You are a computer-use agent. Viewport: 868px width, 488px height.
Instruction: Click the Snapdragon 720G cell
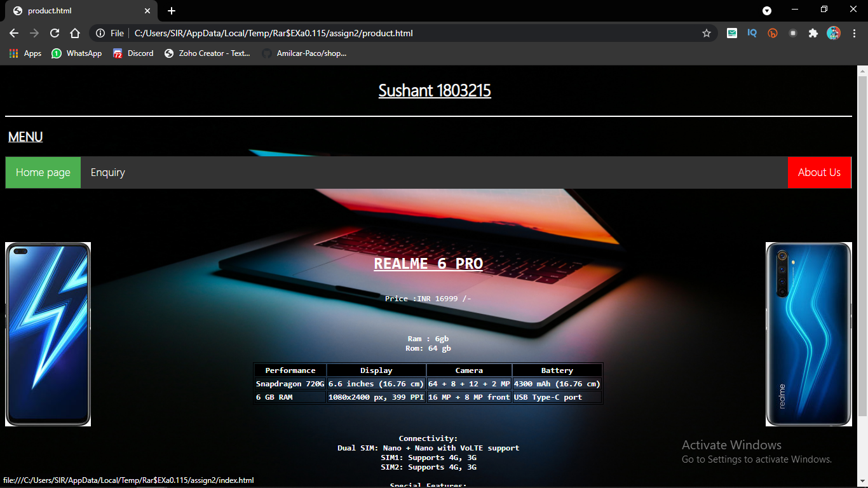click(x=290, y=384)
